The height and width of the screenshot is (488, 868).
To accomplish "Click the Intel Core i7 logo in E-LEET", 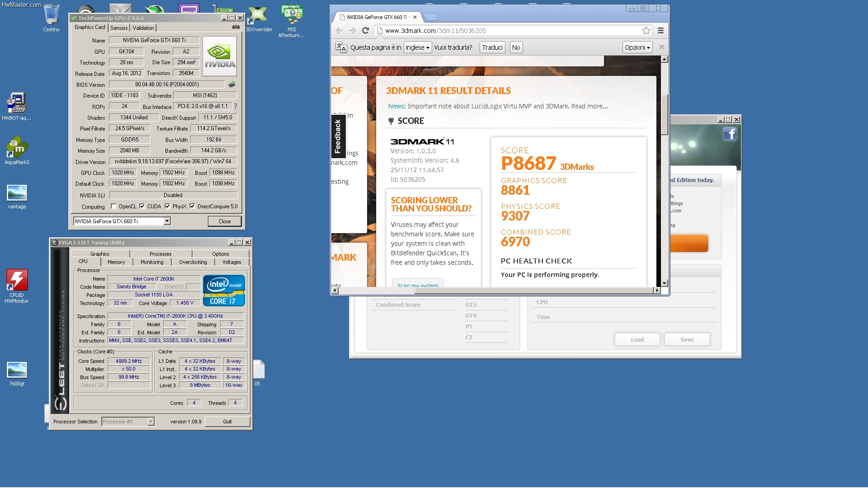I will pos(224,291).
